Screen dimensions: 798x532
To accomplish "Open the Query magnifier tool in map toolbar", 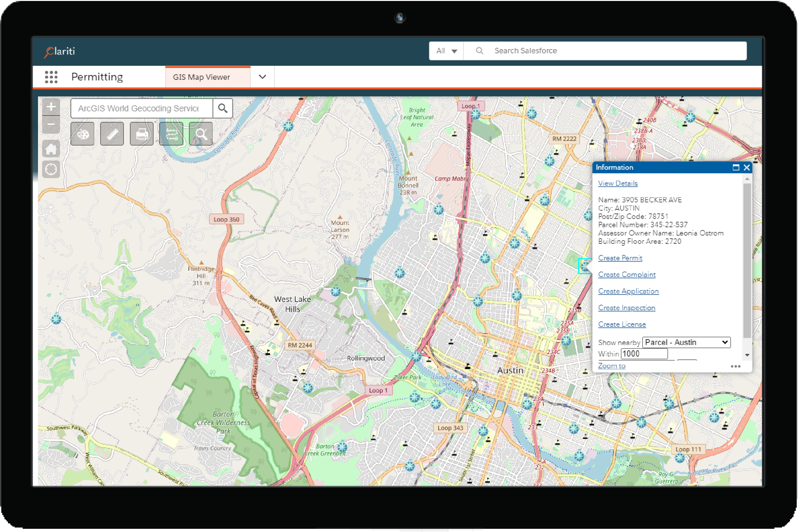I will tap(201, 134).
